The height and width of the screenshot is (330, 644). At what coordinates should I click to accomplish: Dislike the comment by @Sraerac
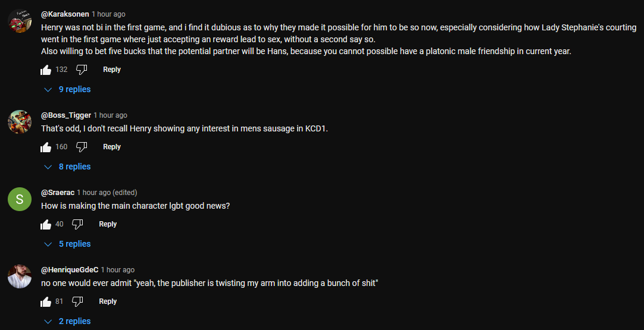pos(77,224)
